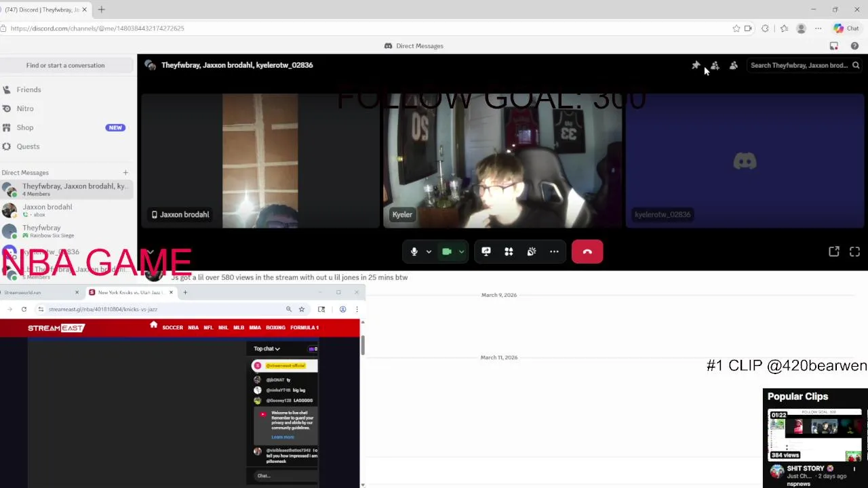
Task: Click the Discord address bar URL
Action: coord(97,28)
